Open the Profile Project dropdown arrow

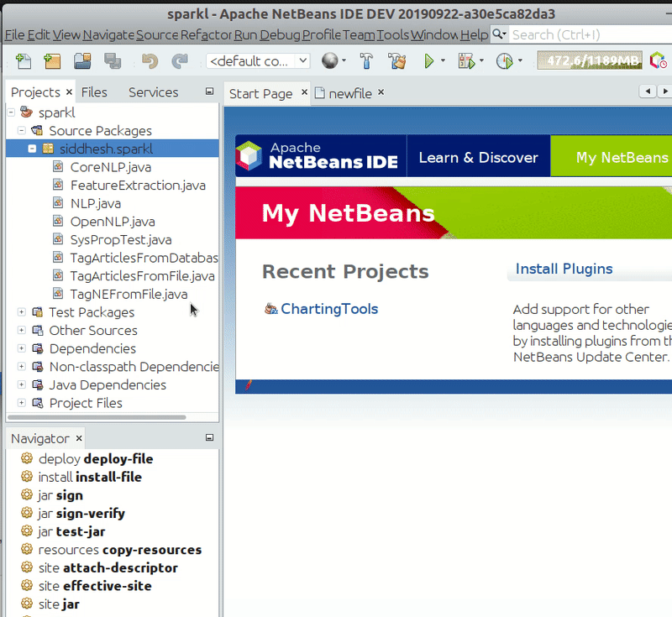[x=520, y=60]
